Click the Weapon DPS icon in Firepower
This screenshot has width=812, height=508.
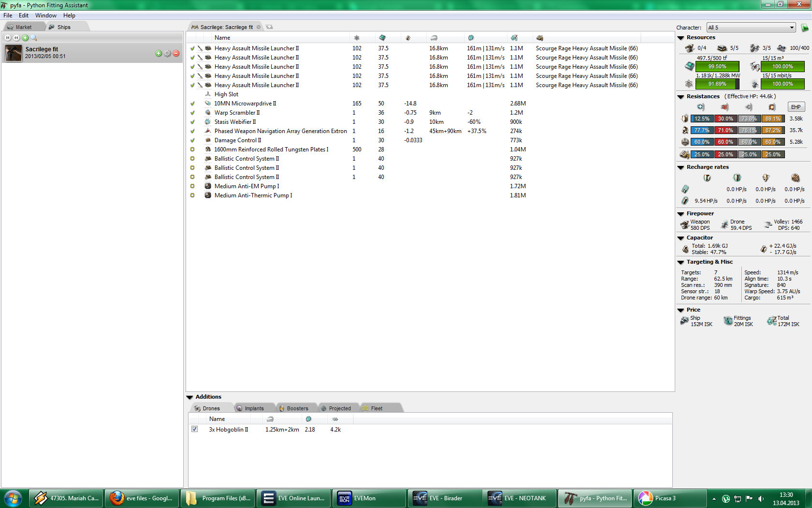point(684,224)
